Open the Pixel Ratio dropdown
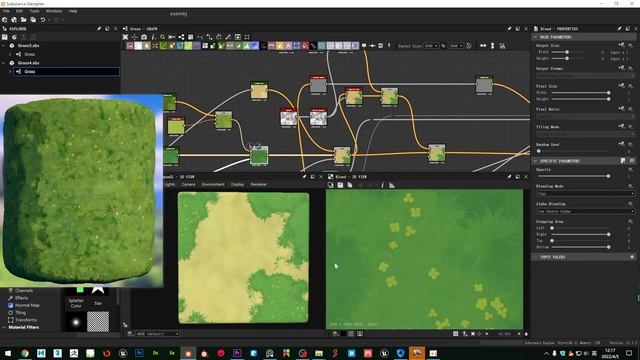Viewport: 640px width, 360px height. point(585,117)
